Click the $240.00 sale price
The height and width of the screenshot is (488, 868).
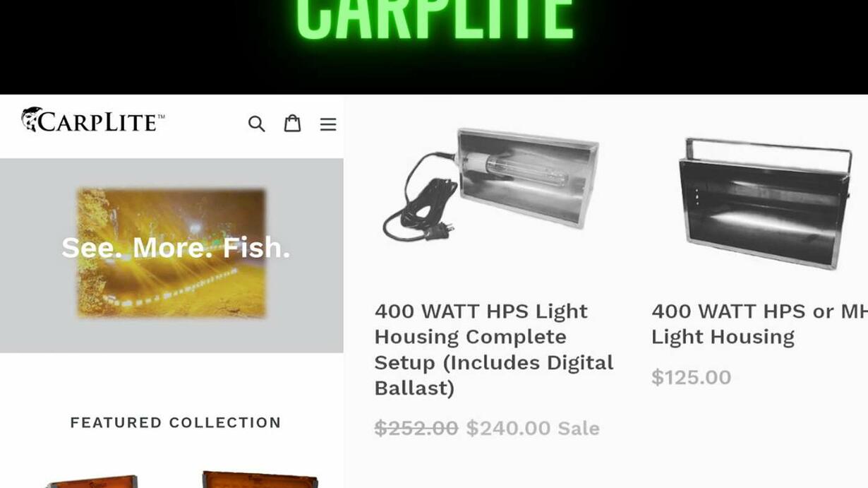508,428
